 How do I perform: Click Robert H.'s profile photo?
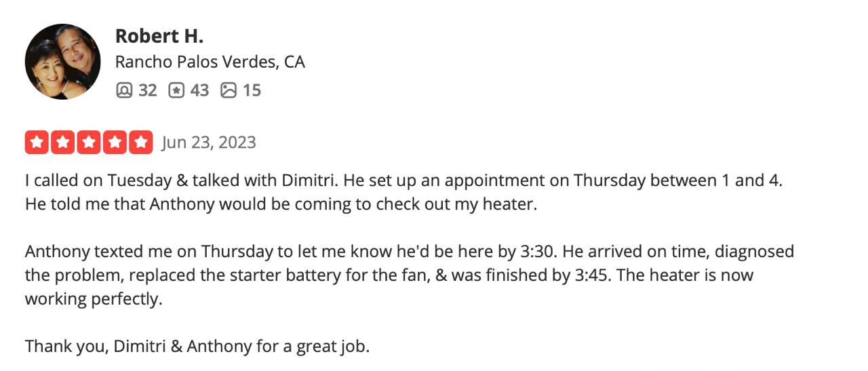pos(62,62)
